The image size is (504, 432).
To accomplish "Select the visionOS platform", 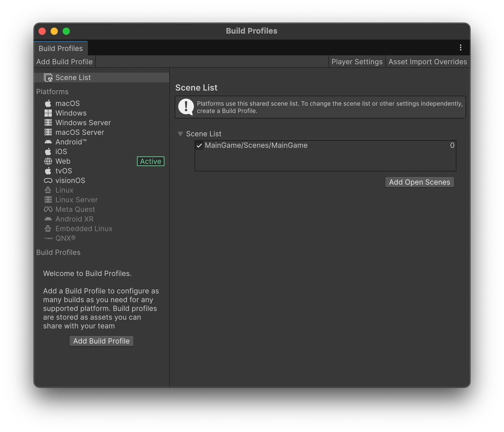I will coord(102,181).
